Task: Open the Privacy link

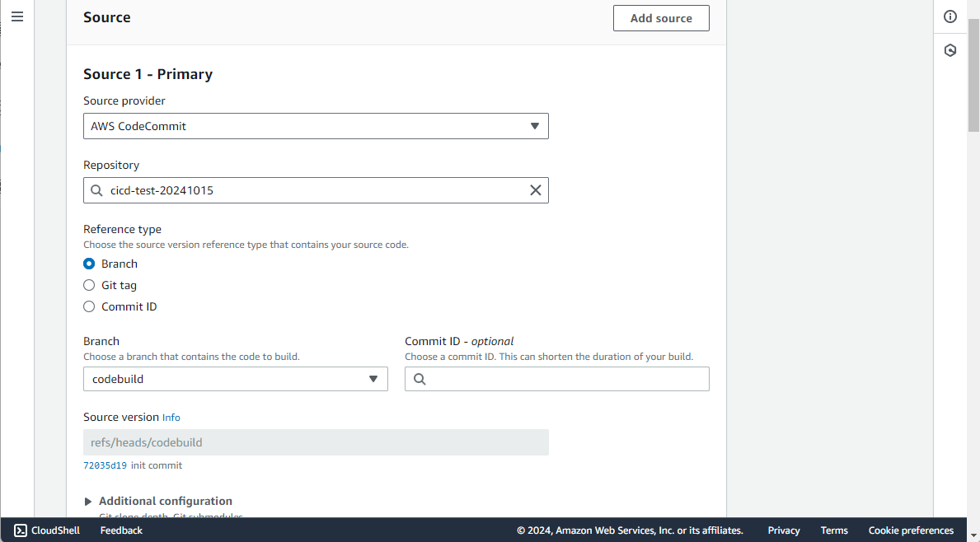Action: click(x=784, y=530)
